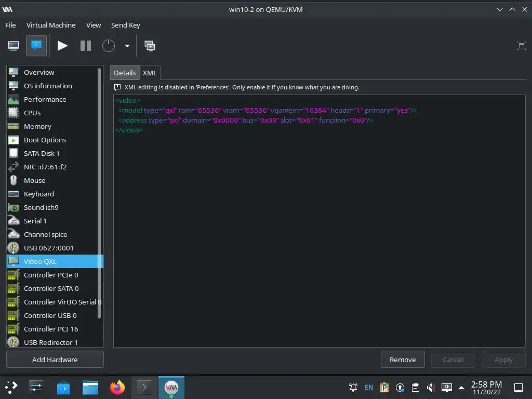Viewport: 532px width, 399px height.
Task: Switch to the XML tab
Action: point(150,73)
